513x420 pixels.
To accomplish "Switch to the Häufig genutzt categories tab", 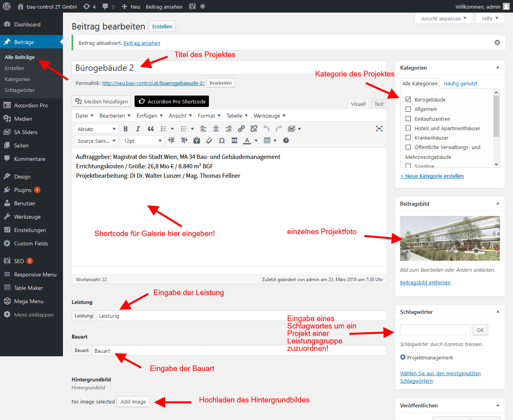I will click(460, 83).
